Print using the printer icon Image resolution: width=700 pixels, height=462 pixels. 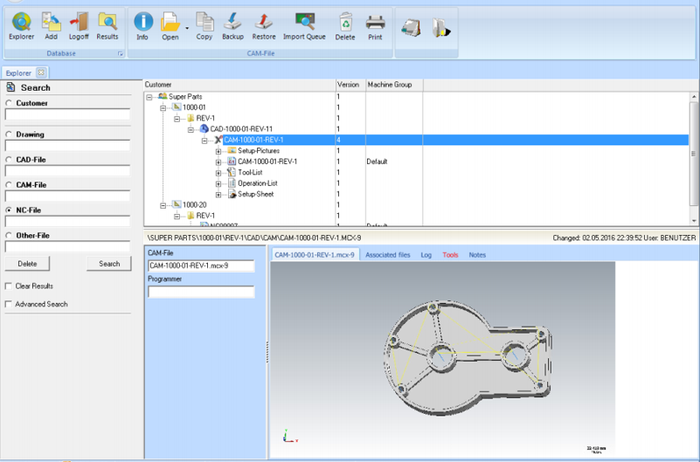(375, 27)
